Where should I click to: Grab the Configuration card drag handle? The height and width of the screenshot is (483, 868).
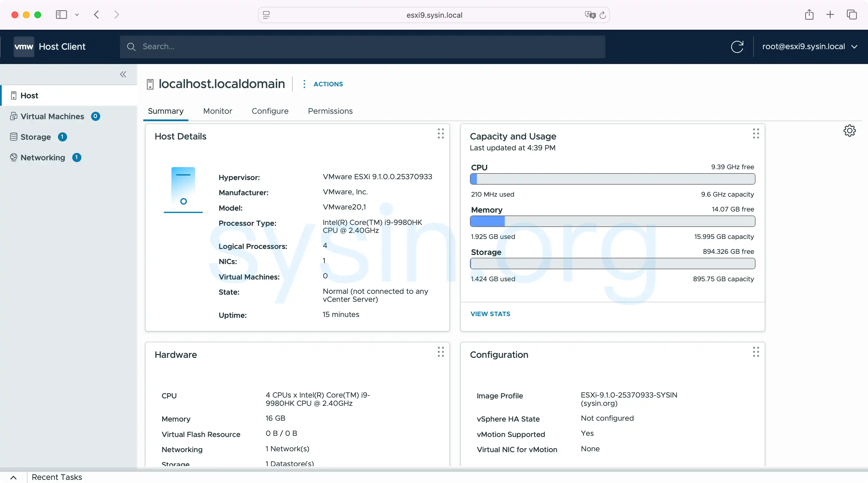point(756,352)
